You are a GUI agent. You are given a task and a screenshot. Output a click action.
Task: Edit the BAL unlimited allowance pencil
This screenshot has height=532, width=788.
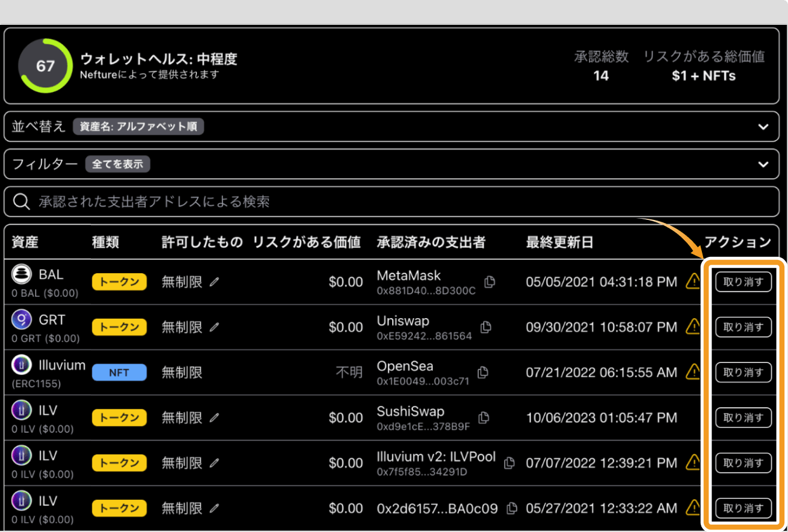point(214,282)
